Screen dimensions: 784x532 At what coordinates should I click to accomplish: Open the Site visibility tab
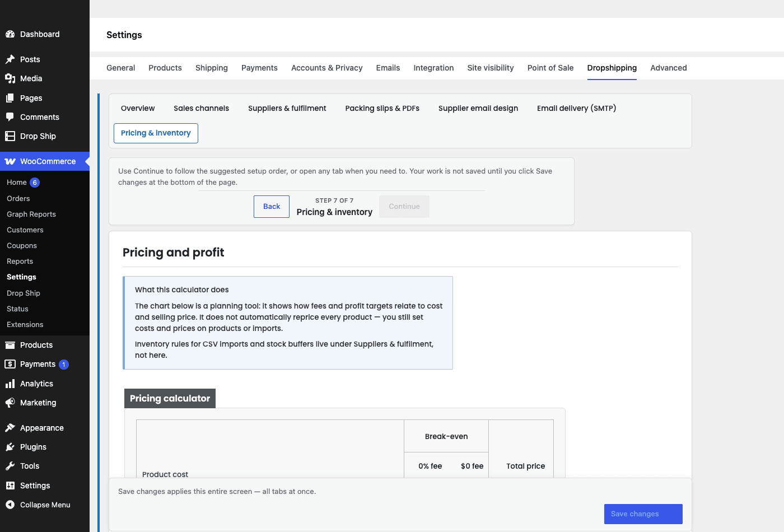coord(491,68)
